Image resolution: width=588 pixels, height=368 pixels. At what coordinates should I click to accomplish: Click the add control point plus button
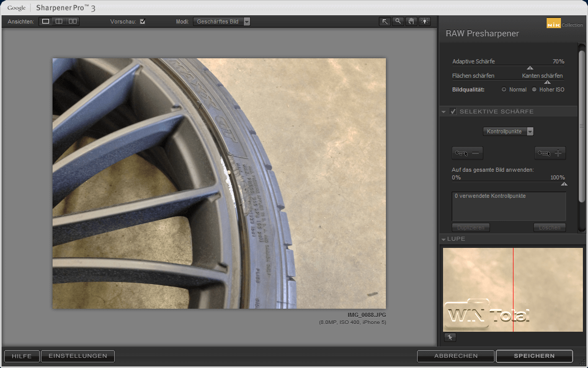pos(550,153)
